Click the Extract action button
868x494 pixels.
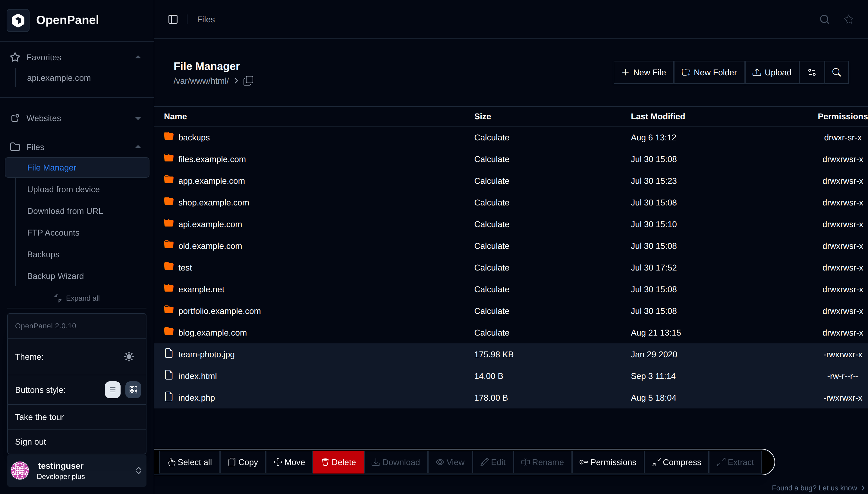click(735, 462)
